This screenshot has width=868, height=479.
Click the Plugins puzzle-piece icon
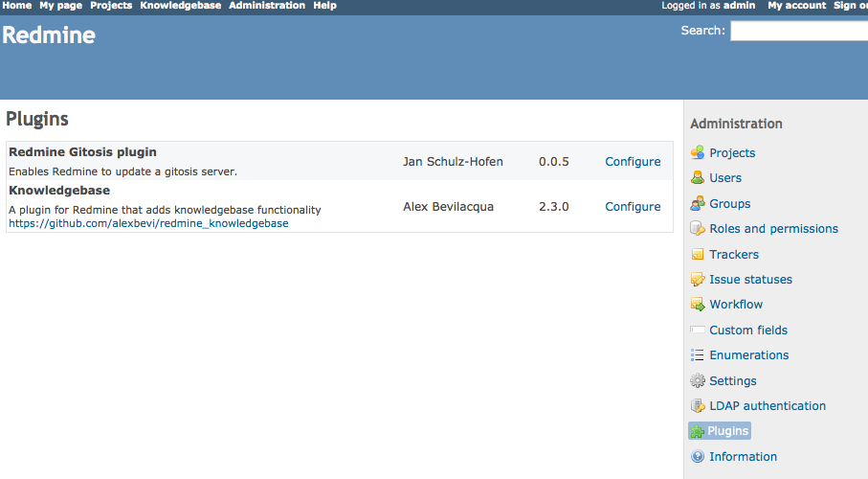coord(698,431)
